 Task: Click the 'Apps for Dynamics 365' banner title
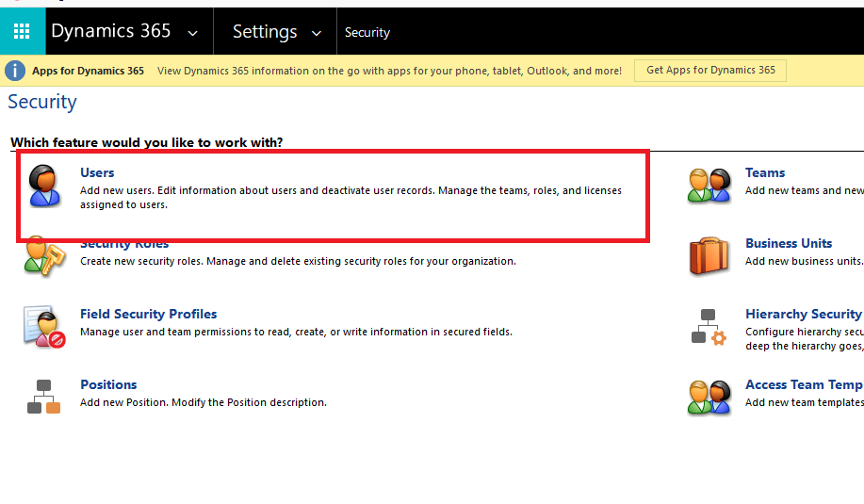tap(89, 71)
